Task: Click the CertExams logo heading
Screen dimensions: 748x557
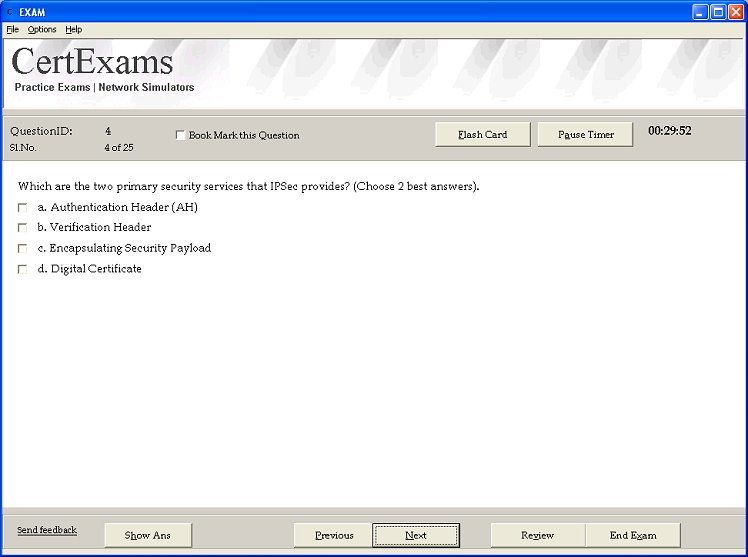Action: tap(92, 62)
